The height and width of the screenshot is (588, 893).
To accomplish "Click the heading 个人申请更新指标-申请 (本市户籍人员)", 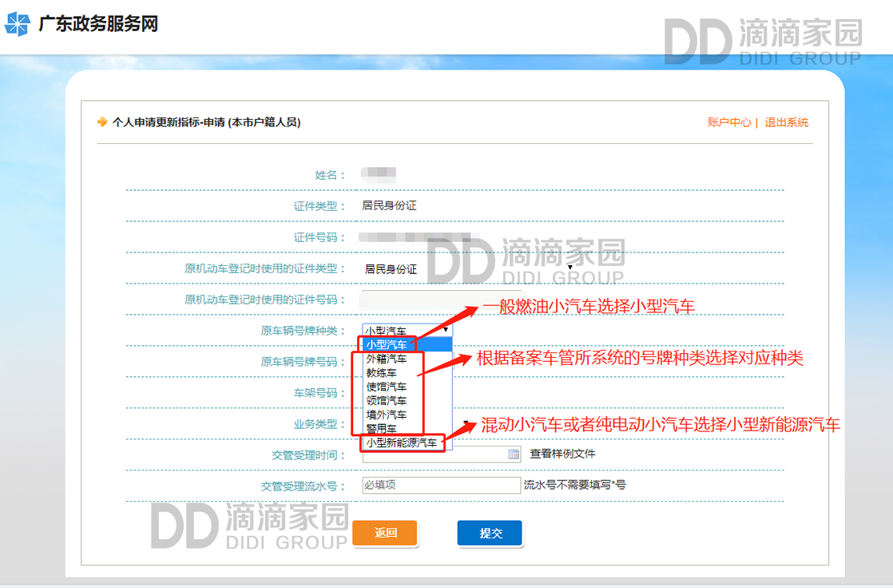I will coord(206,122).
